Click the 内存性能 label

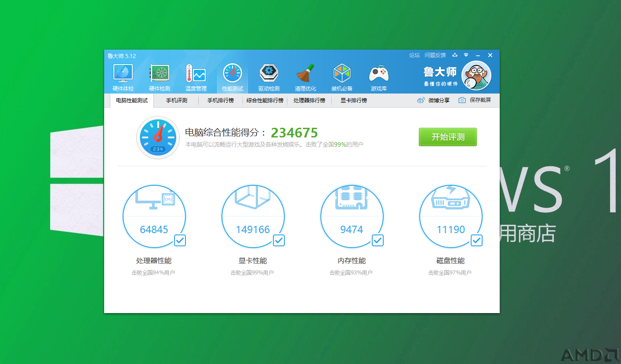click(352, 261)
